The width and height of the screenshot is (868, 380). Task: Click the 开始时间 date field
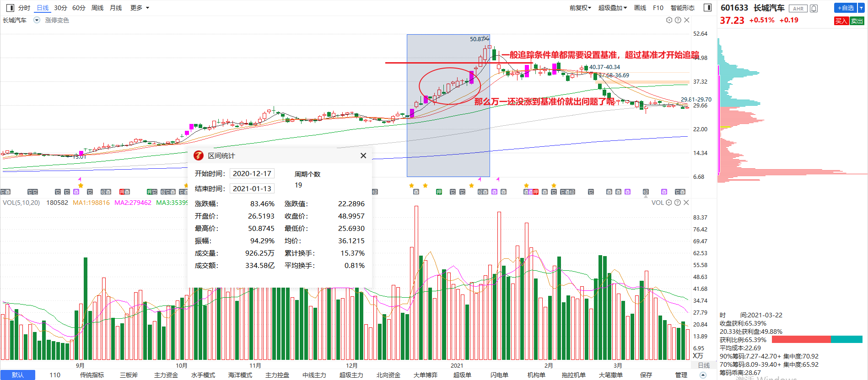click(252, 173)
